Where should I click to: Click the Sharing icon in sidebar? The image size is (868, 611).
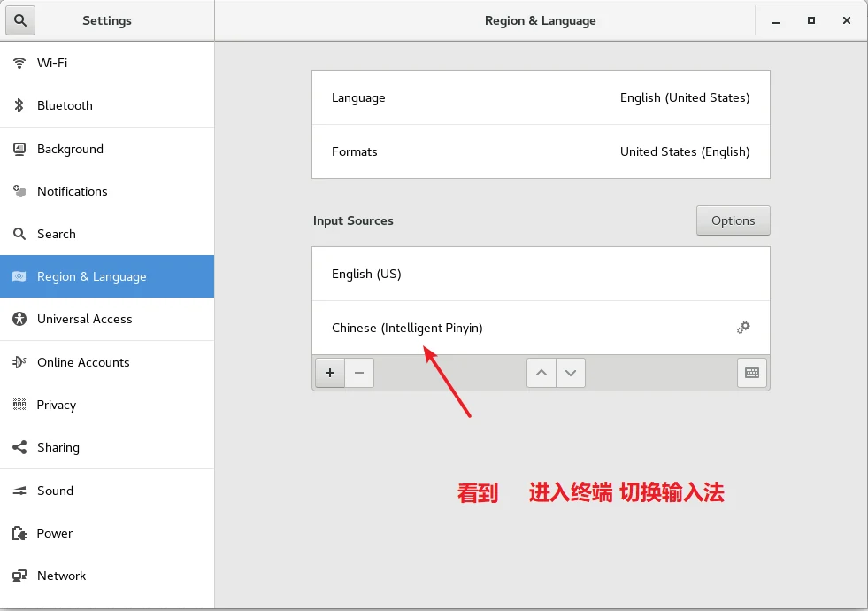(x=19, y=447)
